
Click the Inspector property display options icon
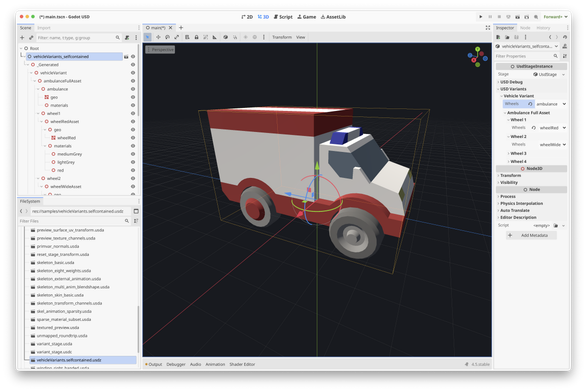(565, 56)
